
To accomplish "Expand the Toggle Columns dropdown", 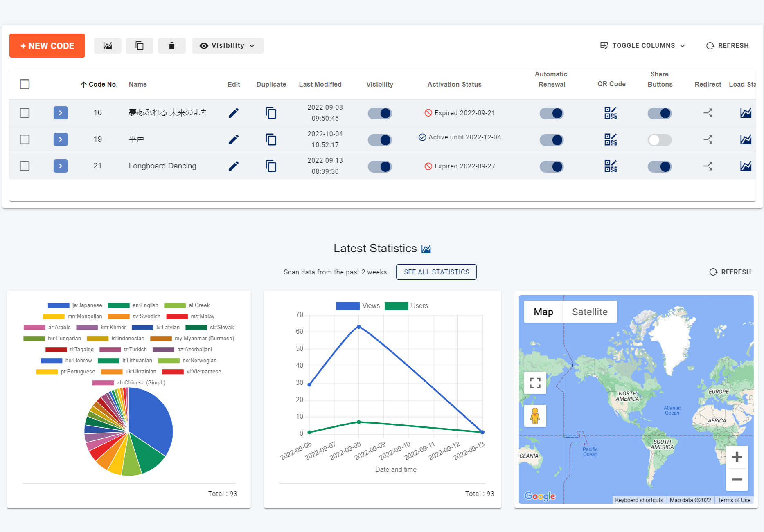I will tap(642, 46).
